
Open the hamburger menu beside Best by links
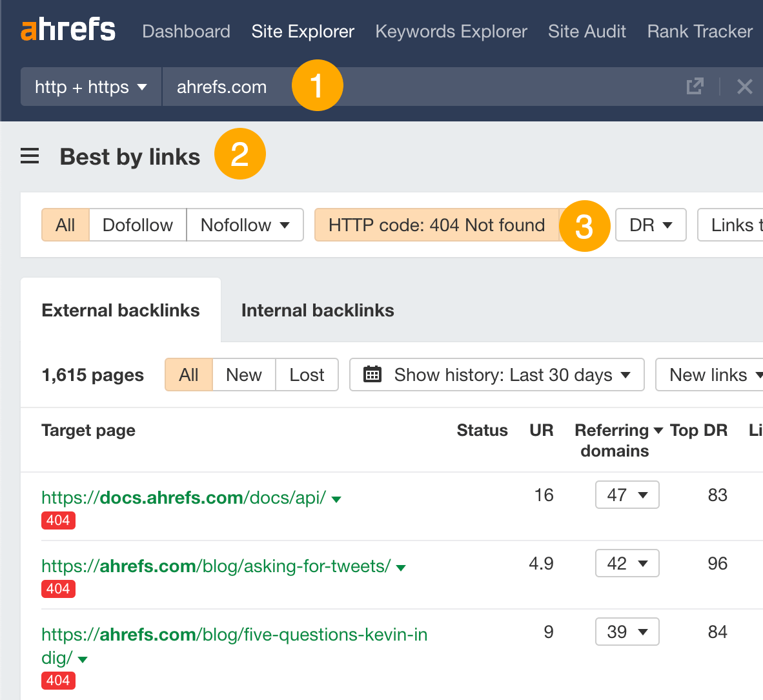point(30,156)
